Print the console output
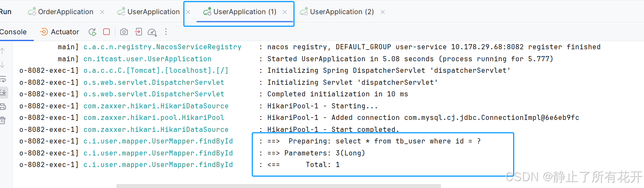This screenshot has width=644, height=188. point(3,107)
